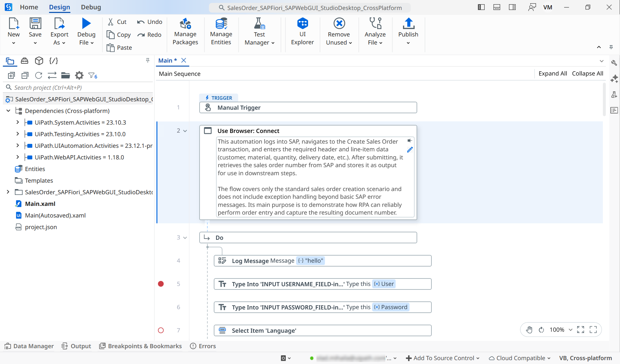Toggle disabled breakpoint on Select Item row
Image resolution: width=620 pixels, height=364 pixels.
[161, 330]
